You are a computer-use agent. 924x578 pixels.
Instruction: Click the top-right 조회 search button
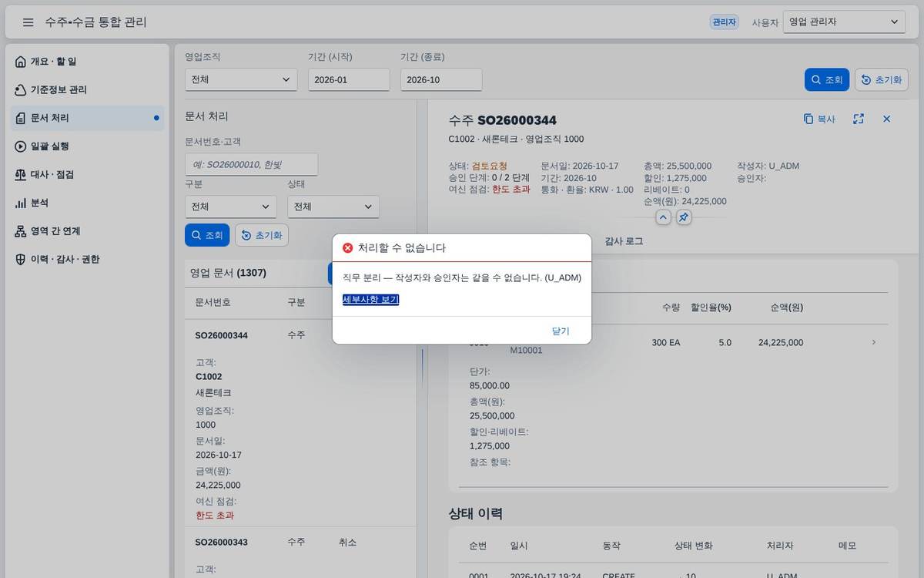pos(827,79)
